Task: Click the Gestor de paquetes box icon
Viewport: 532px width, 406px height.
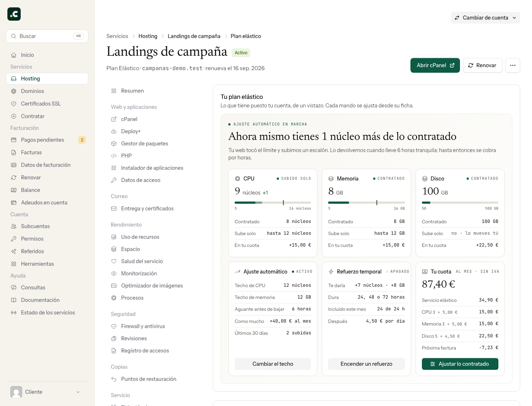Action: [114, 144]
